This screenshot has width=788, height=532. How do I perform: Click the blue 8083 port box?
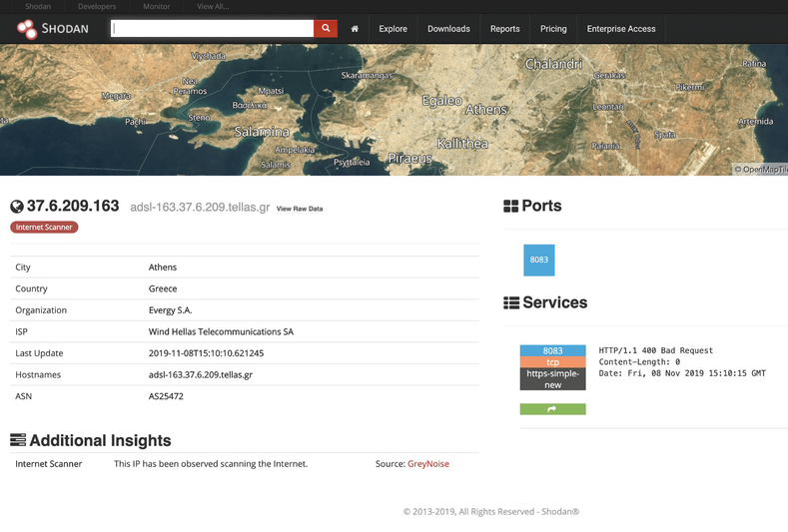click(x=538, y=260)
